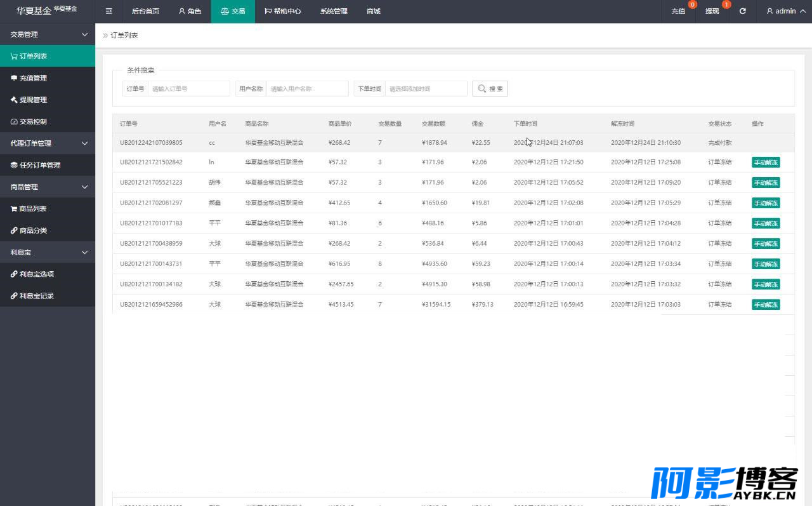Click the 完成付款 status cell

point(720,143)
